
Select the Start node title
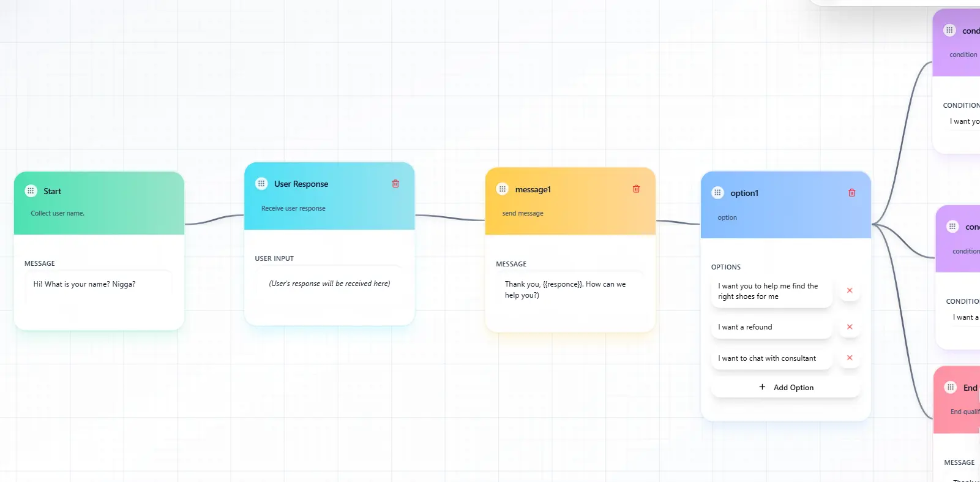pyautogui.click(x=52, y=191)
